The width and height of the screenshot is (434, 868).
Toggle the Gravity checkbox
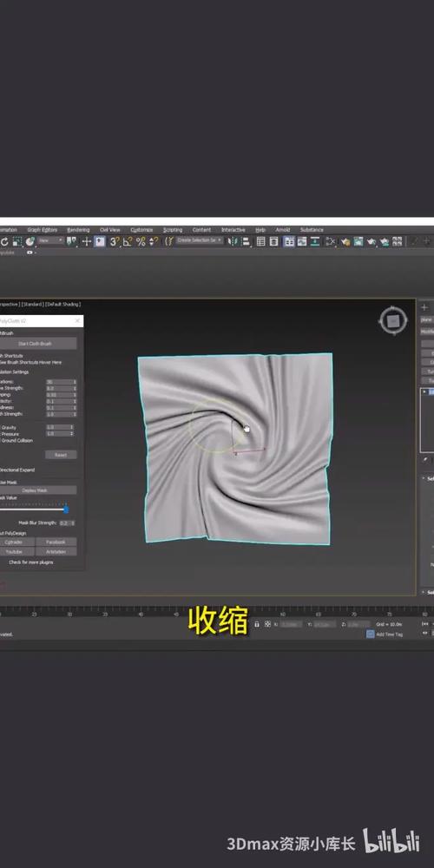[9, 427]
